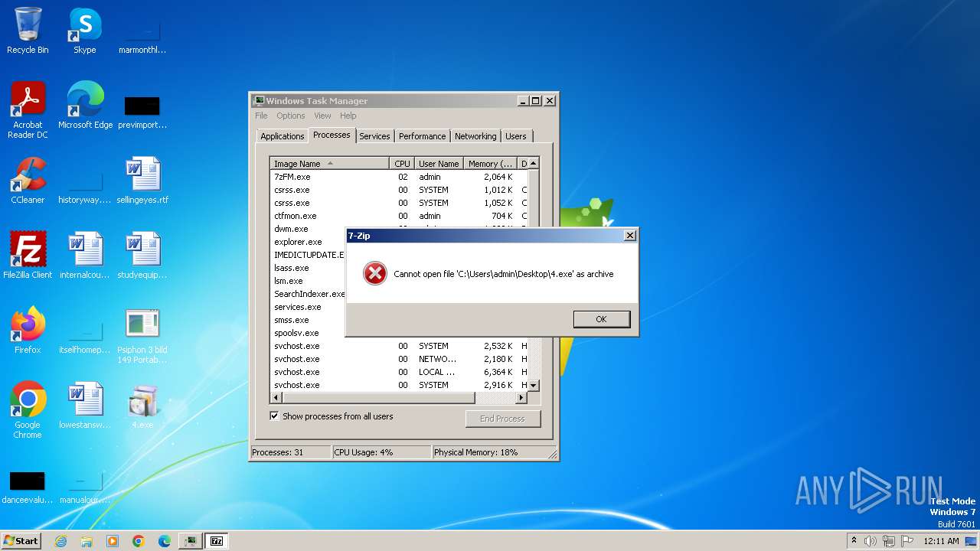This screenshot has width=980, height=551.
Task: Sort by Image Name column header
Action: click(x=330, y=164)
